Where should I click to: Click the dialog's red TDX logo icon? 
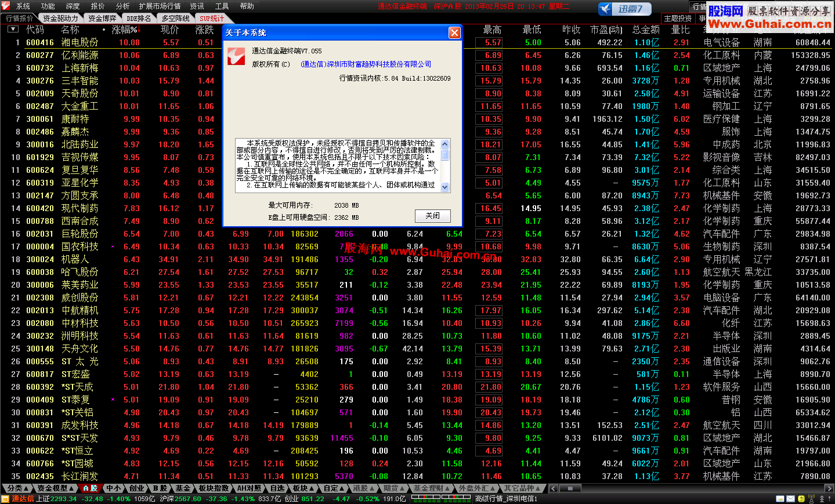pyautogui.click(x=236, y=56)
